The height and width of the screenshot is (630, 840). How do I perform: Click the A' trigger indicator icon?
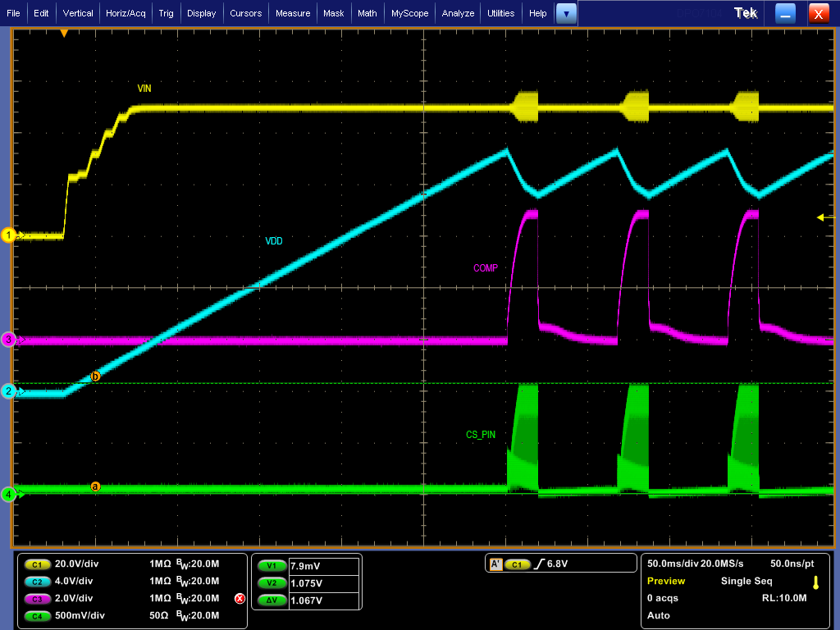(x=497, y=563)
